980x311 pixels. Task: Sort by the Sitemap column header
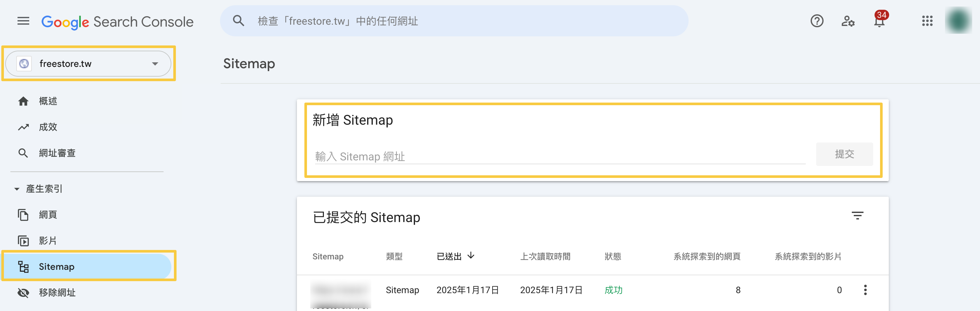pos(328,256)
